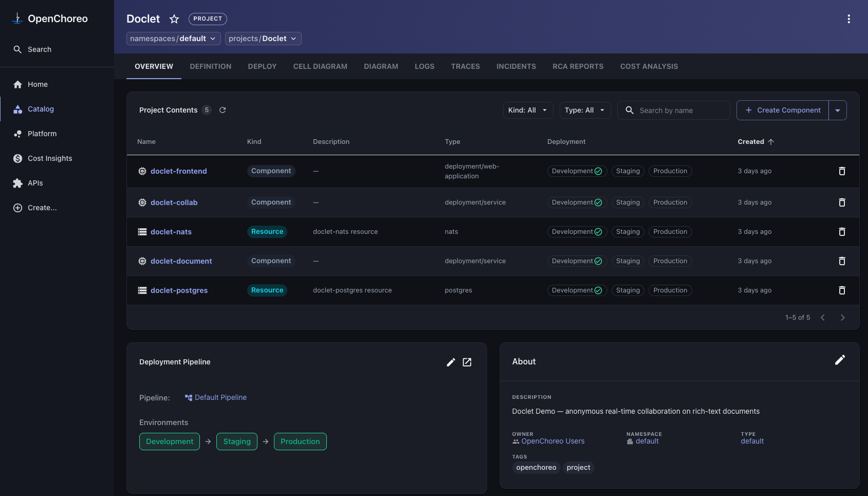868x496 pixels.
Task: Delete the doclet-postgres row
Action: (842, 290)
